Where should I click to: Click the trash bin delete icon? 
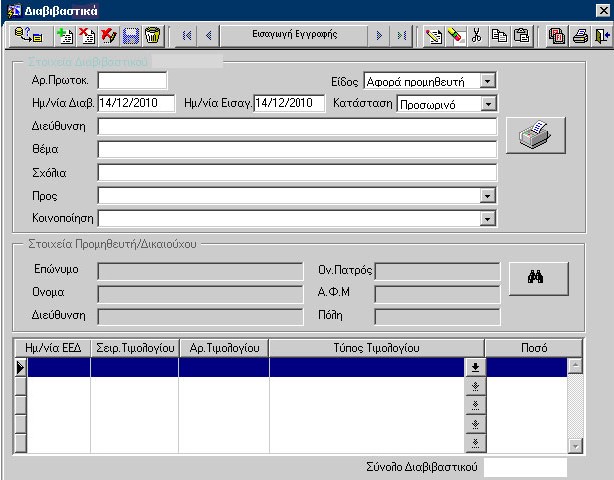tap(152, 36)
